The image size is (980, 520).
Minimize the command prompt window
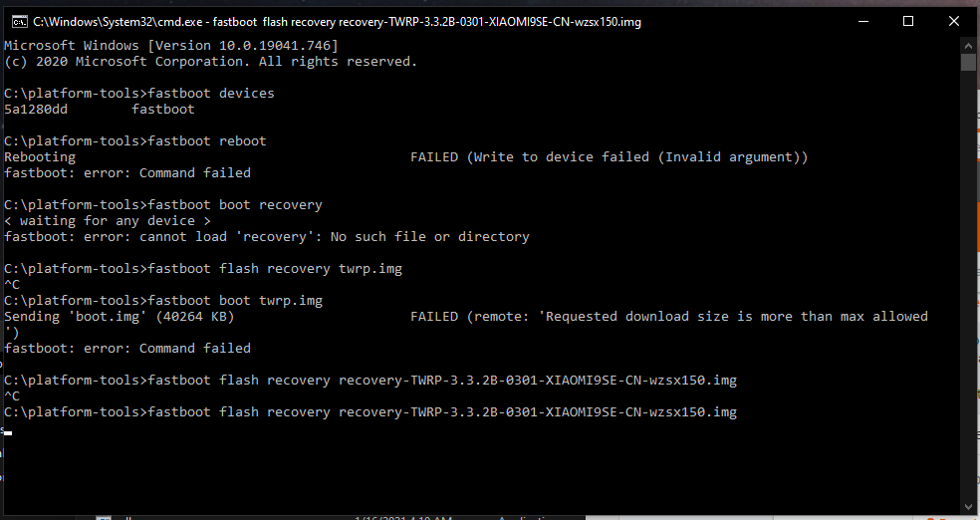[863, 21]
